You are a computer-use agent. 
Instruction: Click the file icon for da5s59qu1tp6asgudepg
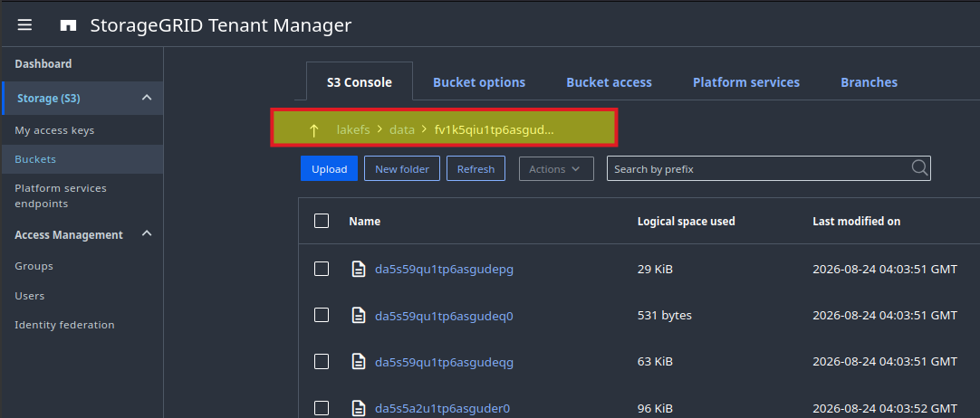pyautogui.click(x=359, y=270)
